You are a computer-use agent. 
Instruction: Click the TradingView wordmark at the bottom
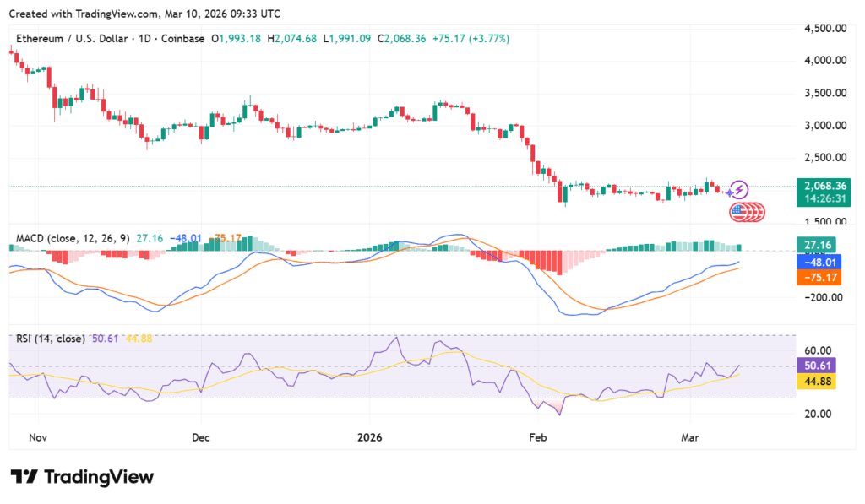pos(99,477)
